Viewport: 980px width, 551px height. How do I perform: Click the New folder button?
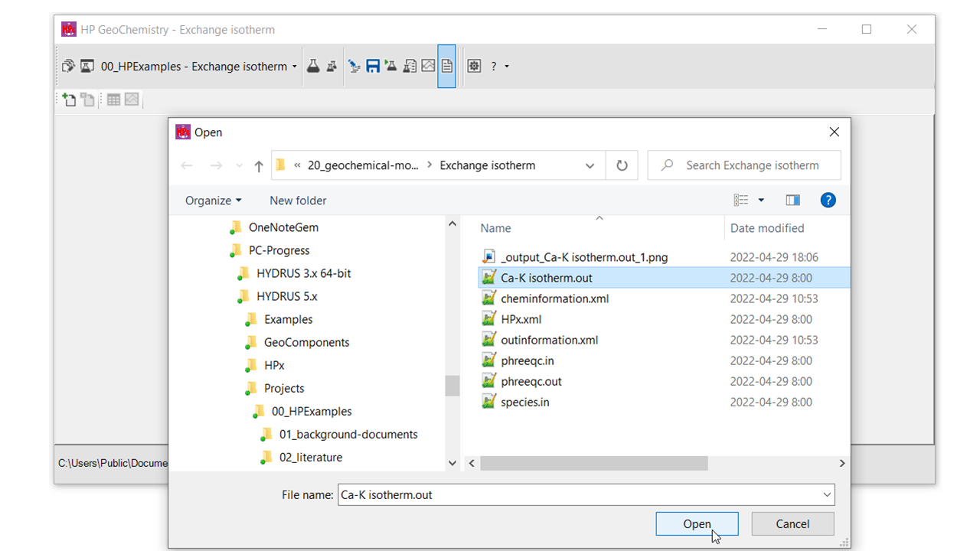[x=298, y=201]
